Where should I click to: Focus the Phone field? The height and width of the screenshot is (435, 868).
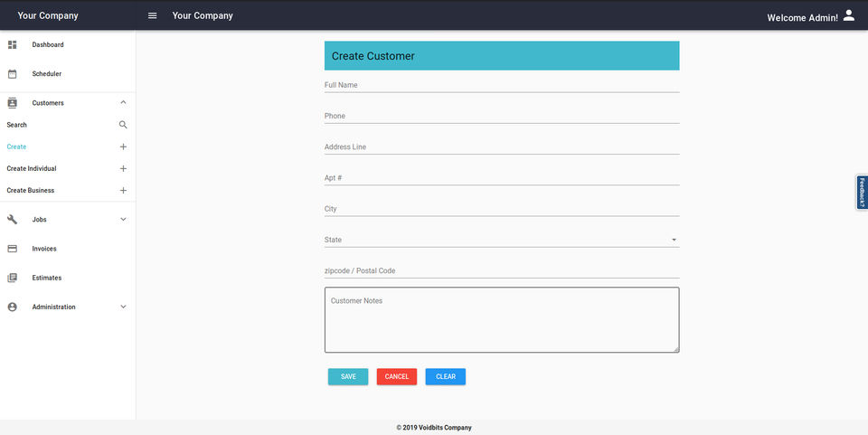[x=502, y=117]
